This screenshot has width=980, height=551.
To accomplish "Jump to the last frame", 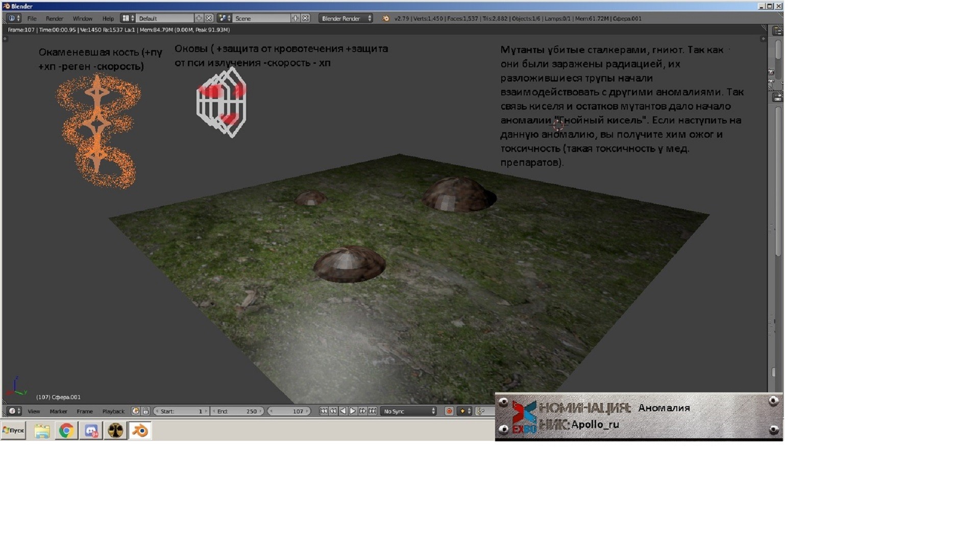I will 373,411.
